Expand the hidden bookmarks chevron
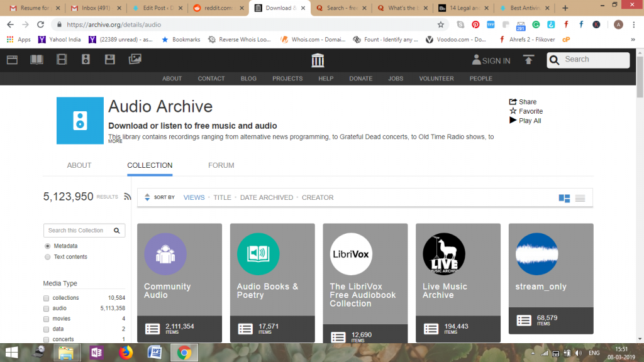This screenshot has height=362, width=644. 633,40
